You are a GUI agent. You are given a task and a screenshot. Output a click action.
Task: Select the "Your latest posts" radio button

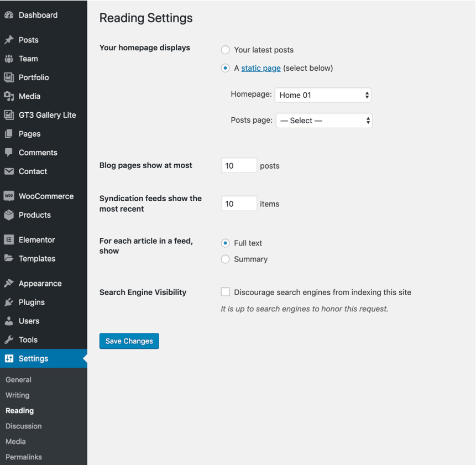coord(225,50)
